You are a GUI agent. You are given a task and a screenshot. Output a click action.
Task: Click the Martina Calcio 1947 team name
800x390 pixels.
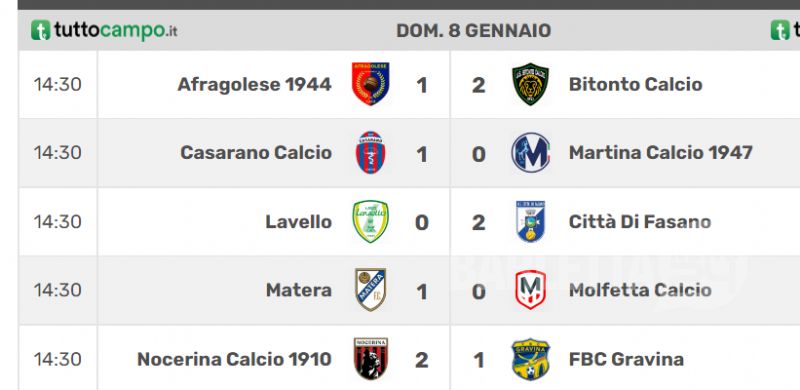click(661, 153)
